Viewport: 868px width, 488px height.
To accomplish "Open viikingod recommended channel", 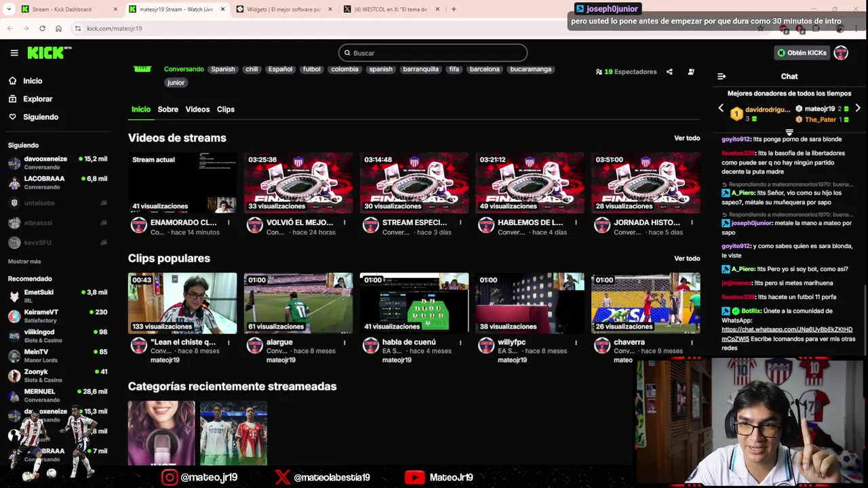I will coord(58,335).
